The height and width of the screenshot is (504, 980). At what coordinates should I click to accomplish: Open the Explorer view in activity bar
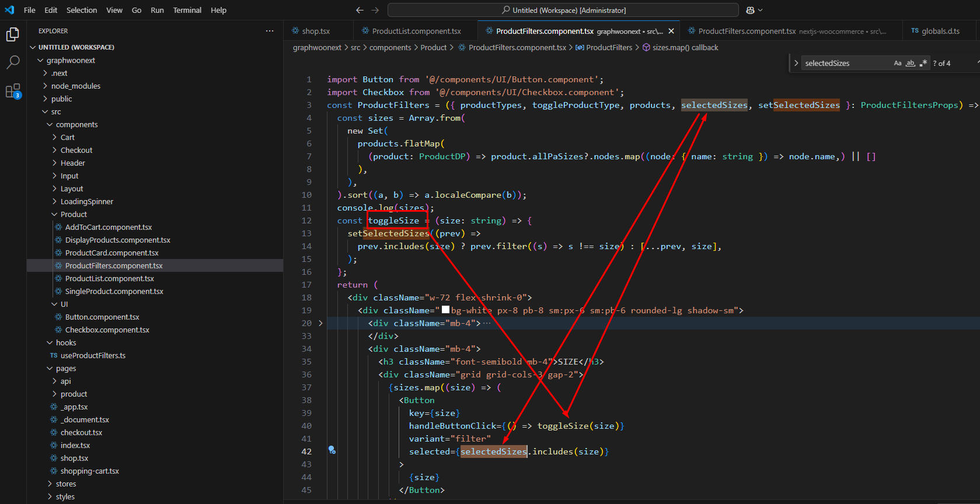click(13, 35)
